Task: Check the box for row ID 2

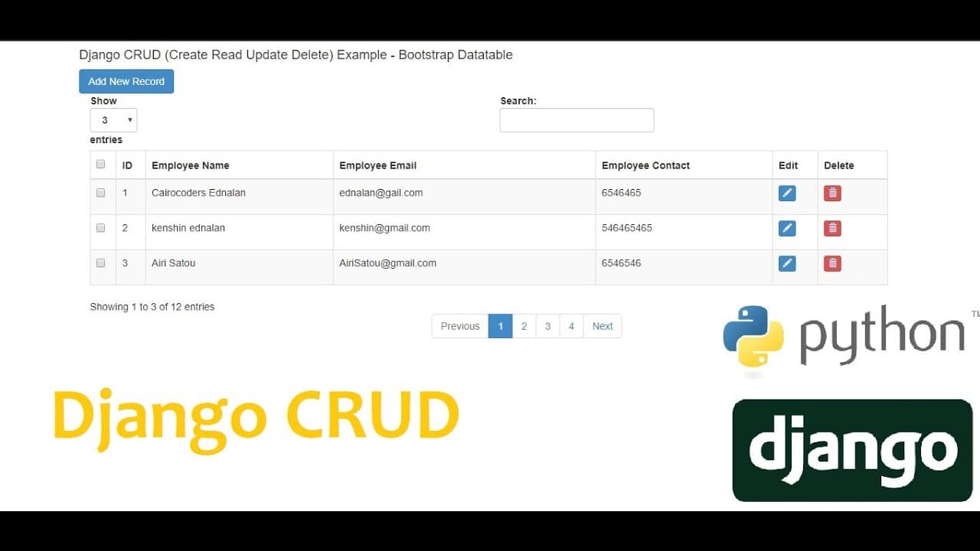Action: click(100, 228)
